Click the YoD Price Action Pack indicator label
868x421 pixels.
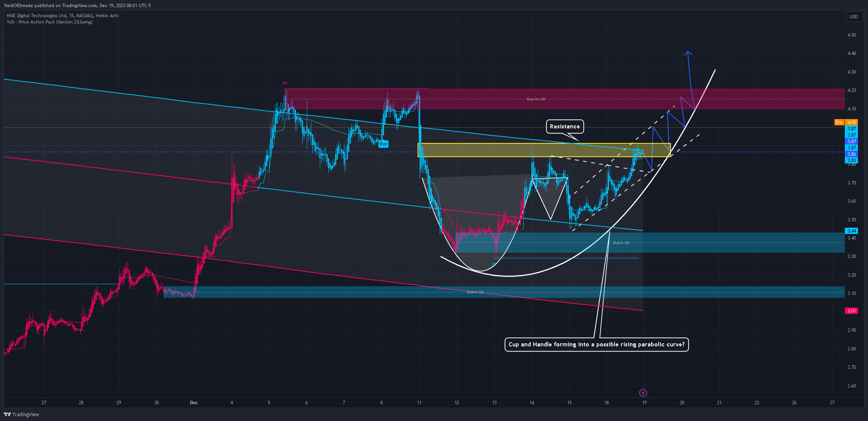(x=50, y=22)
